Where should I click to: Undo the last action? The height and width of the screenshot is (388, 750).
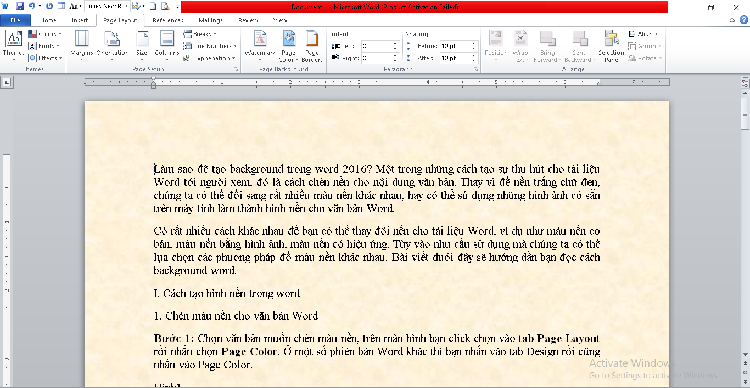32,6
